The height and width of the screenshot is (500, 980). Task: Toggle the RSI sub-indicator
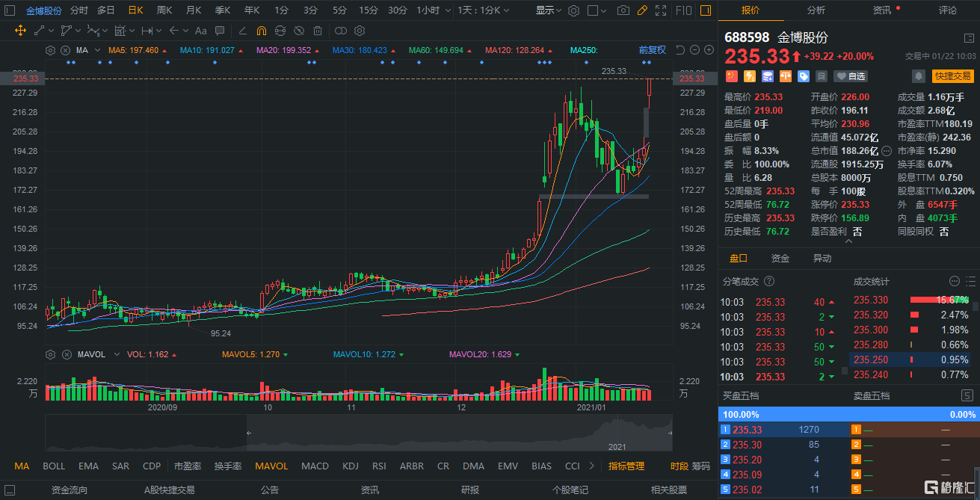[380, 466]
